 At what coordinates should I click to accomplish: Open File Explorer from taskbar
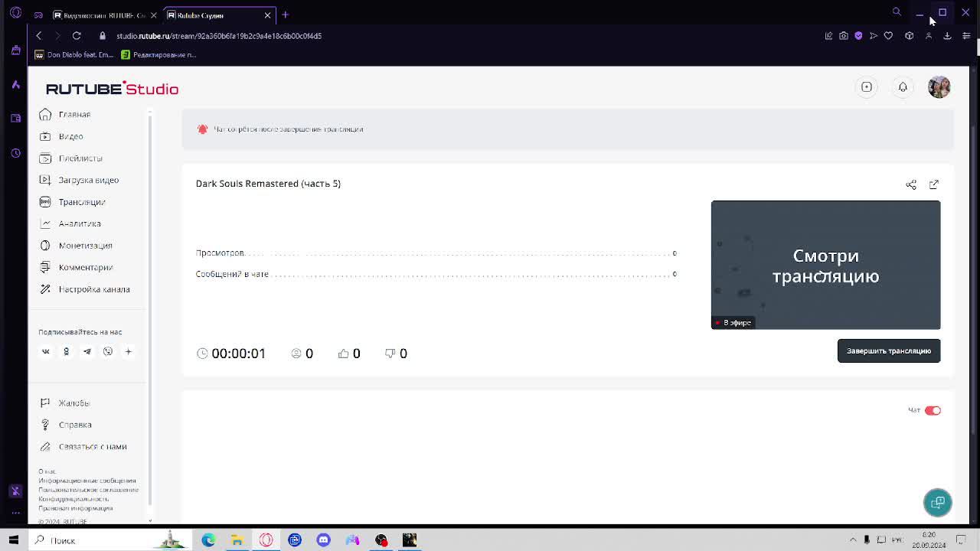point(237,540)
